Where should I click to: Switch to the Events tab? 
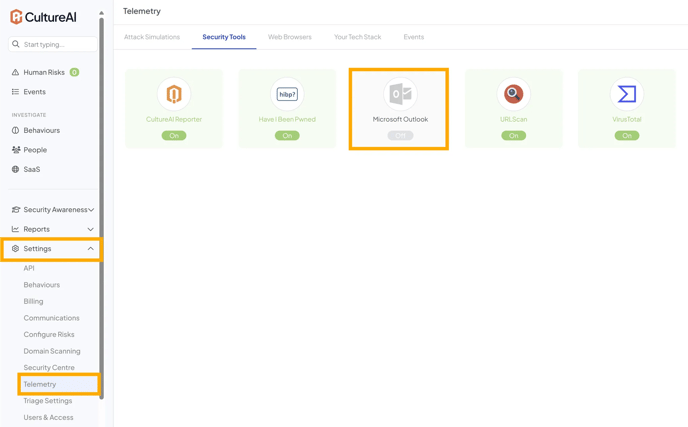414,37
